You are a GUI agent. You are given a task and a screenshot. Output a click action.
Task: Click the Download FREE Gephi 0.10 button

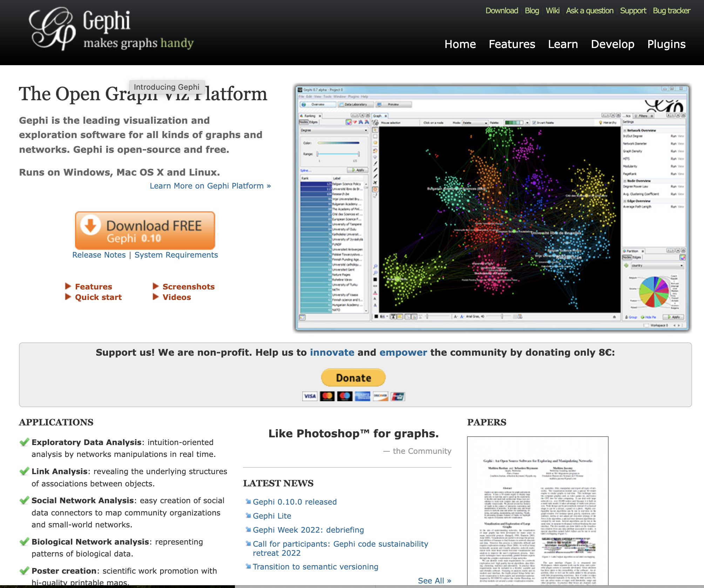click(145, 231)
